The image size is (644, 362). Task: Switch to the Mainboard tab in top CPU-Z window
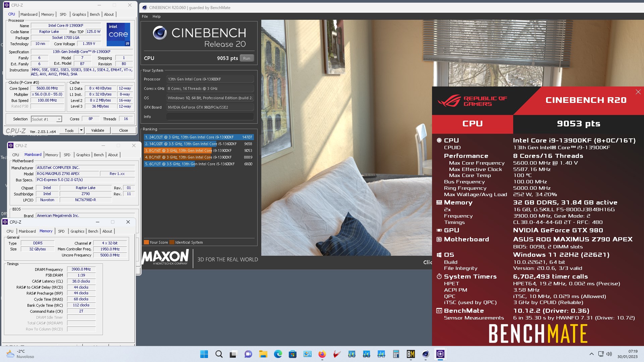click(x=29, y=14)
